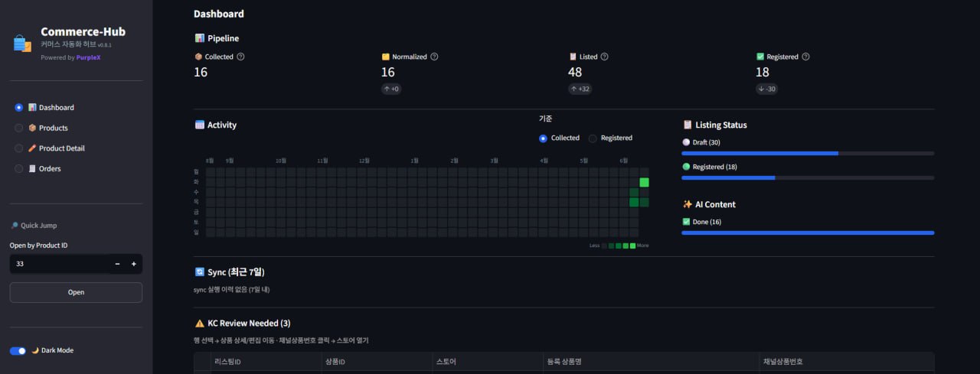Click the brightest legend swatch next to More
Viewport: 980px width, 374px height.
tap(632, 246)
